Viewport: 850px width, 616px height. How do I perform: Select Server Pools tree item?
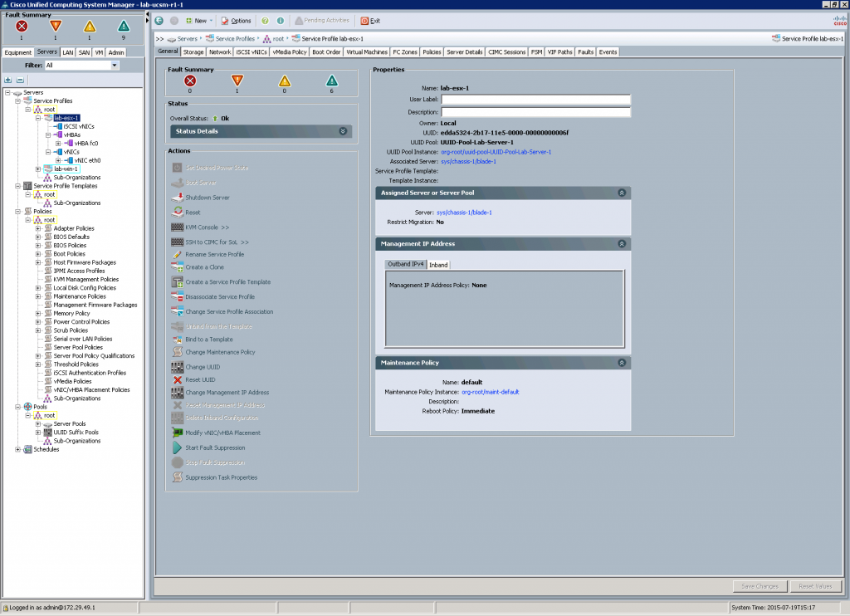[x=70, y=424]
